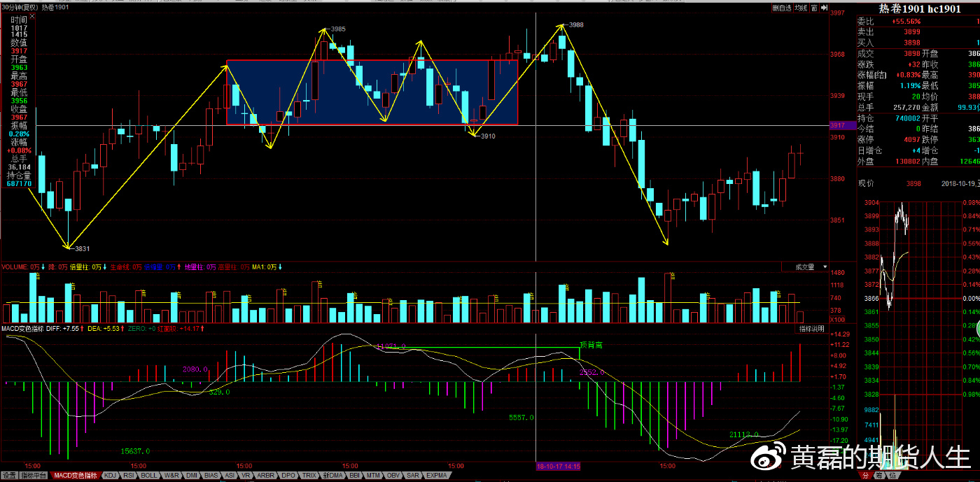Click the 3985 high price label
Screen dimensions: 980x482
point(338,29)
